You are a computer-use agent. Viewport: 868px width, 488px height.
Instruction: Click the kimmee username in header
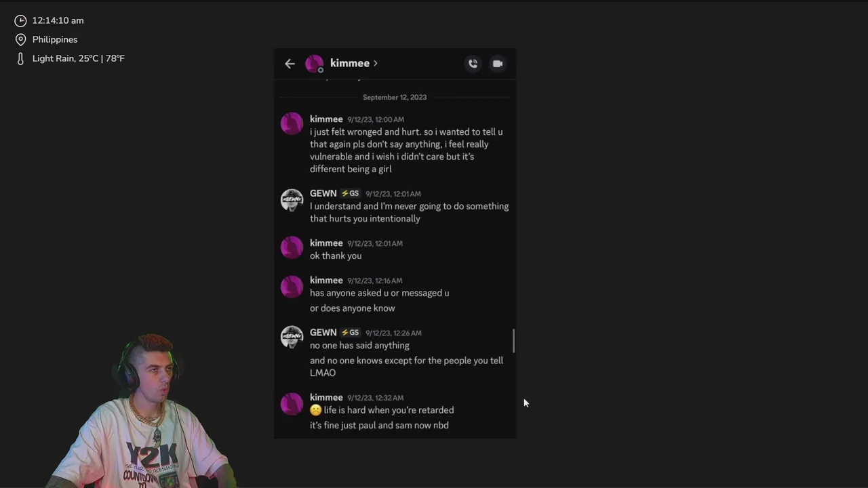350,63
